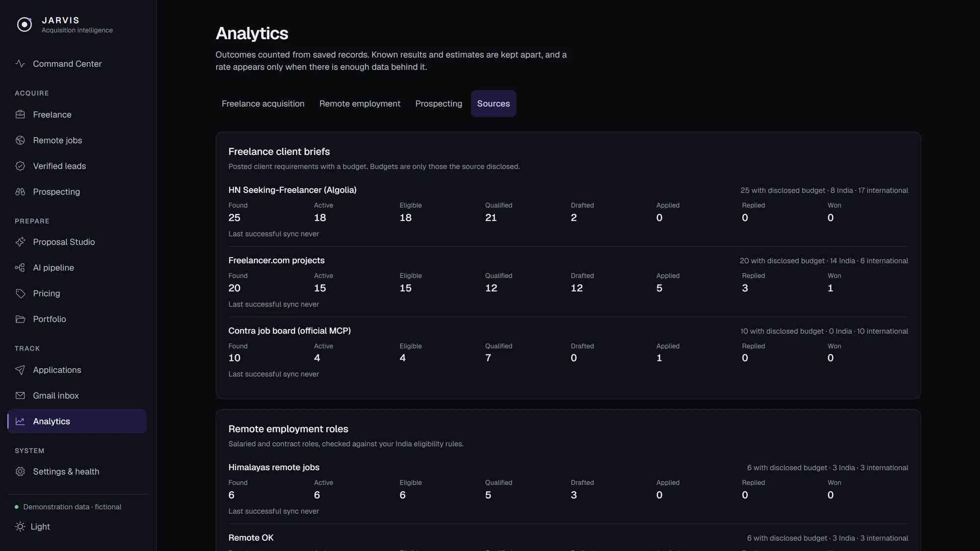Image resolution: width=980 pixels, height=551 pixels.
Task: Open the AI pipeline page
Action: [77, 267]
